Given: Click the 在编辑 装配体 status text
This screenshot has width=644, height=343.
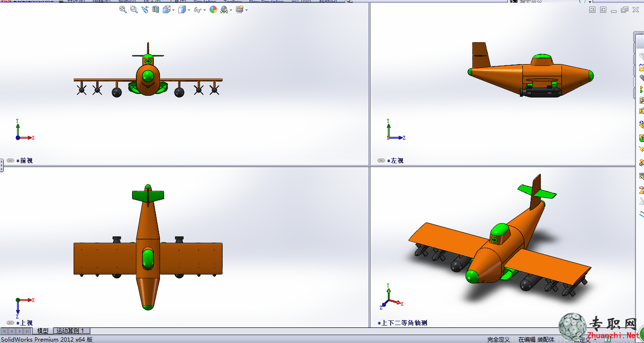Looking at the screenshot, I should tap(536, 339).
